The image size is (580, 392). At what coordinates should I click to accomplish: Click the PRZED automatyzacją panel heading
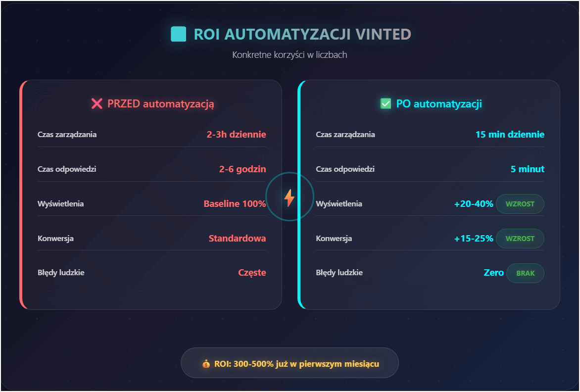click(161, 104)
